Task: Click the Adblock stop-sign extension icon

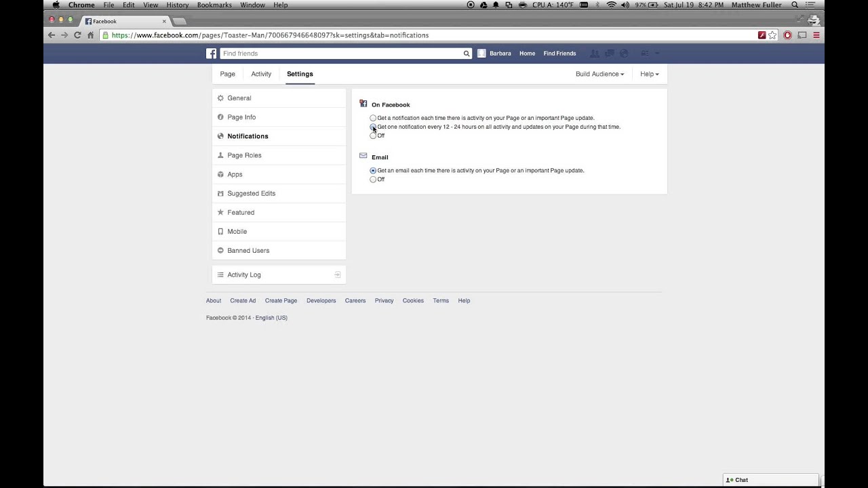Action: tap(787, 35)
